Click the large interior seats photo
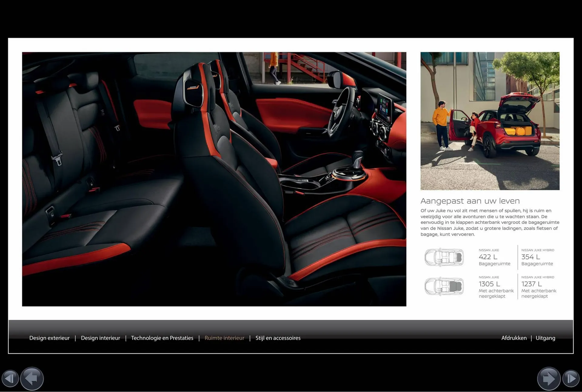Screen dimensions: 582x392 coord(214,179)
